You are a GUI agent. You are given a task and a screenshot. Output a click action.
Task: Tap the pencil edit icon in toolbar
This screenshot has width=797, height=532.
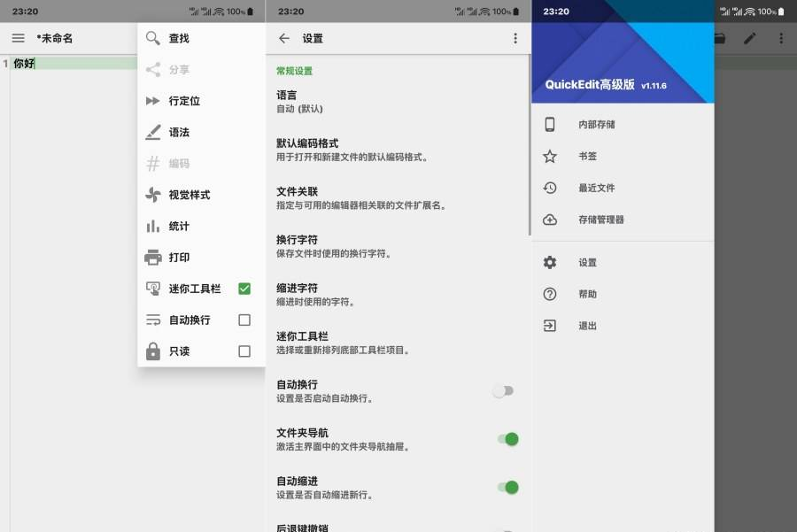click(x=750, y=38)
